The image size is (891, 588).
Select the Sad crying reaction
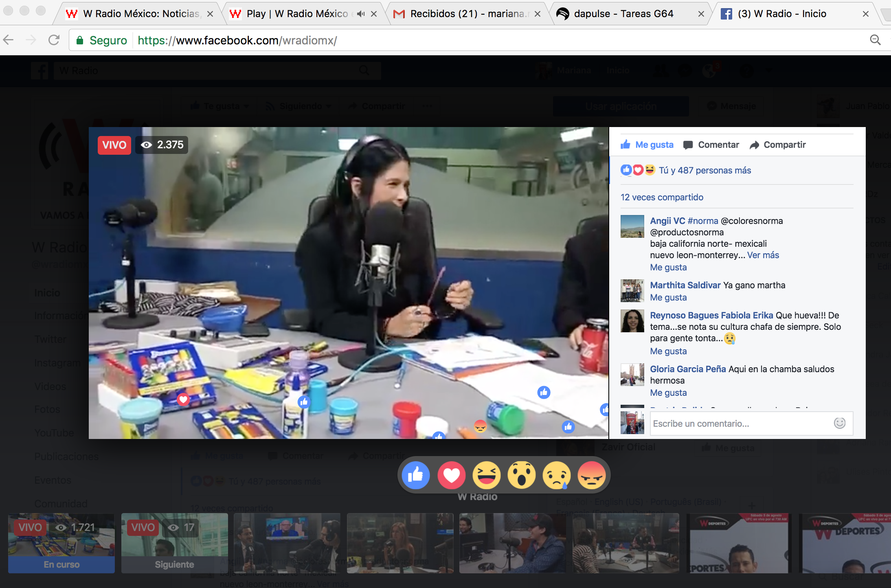(556, 475)
